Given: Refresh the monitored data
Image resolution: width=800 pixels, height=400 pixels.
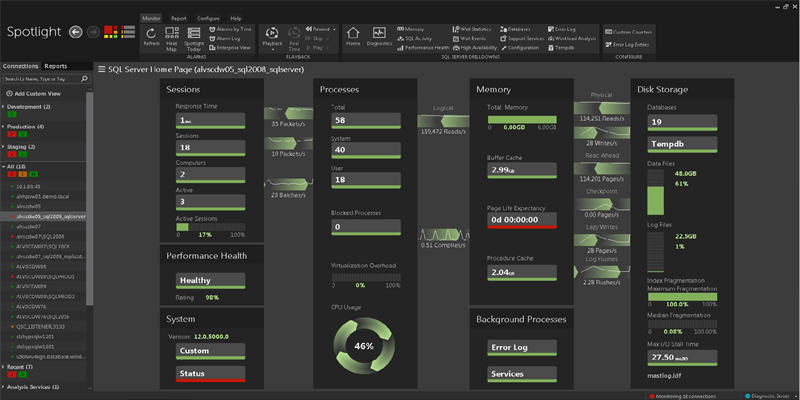Looking at the screenshot, I should [x=151, y=38].
